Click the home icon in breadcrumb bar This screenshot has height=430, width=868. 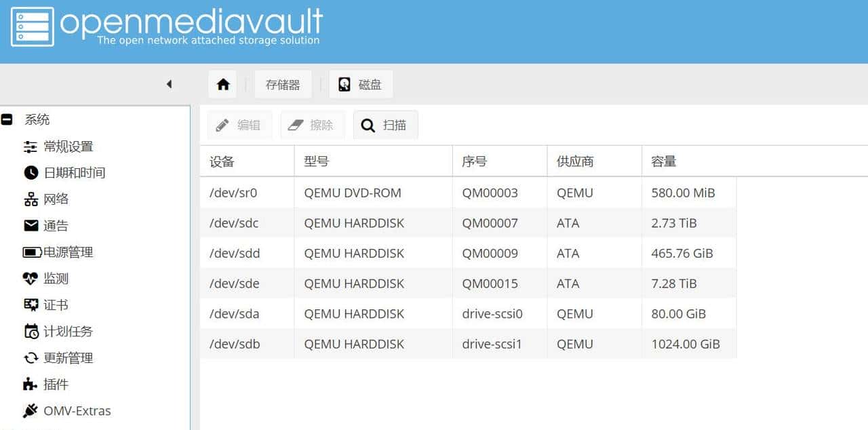pyautogui.click(x=223, y=85)
